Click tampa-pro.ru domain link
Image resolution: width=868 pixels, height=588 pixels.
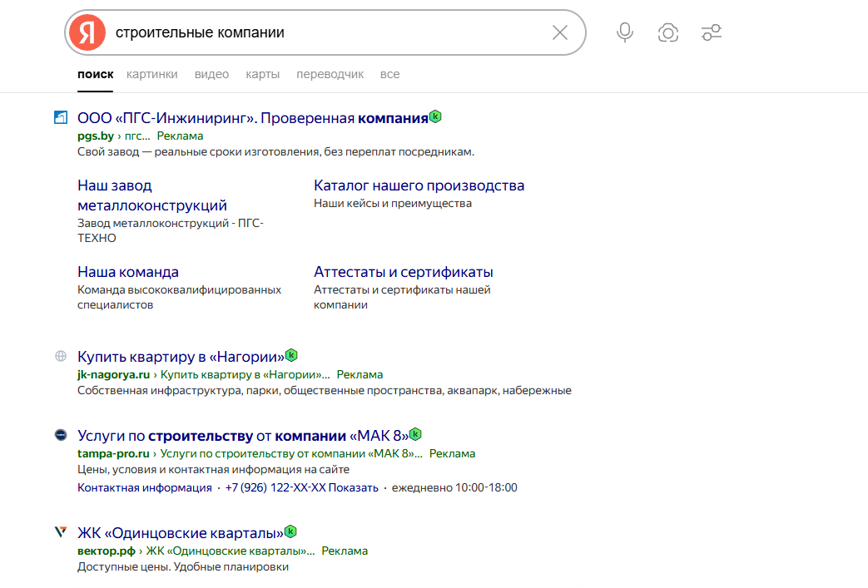tap(113, 454)
